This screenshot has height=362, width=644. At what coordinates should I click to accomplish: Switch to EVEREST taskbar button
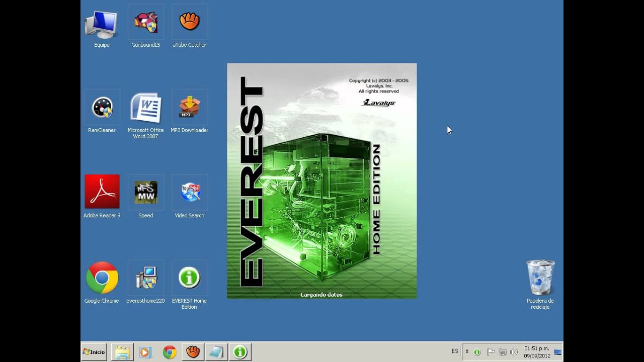(240, 352)
